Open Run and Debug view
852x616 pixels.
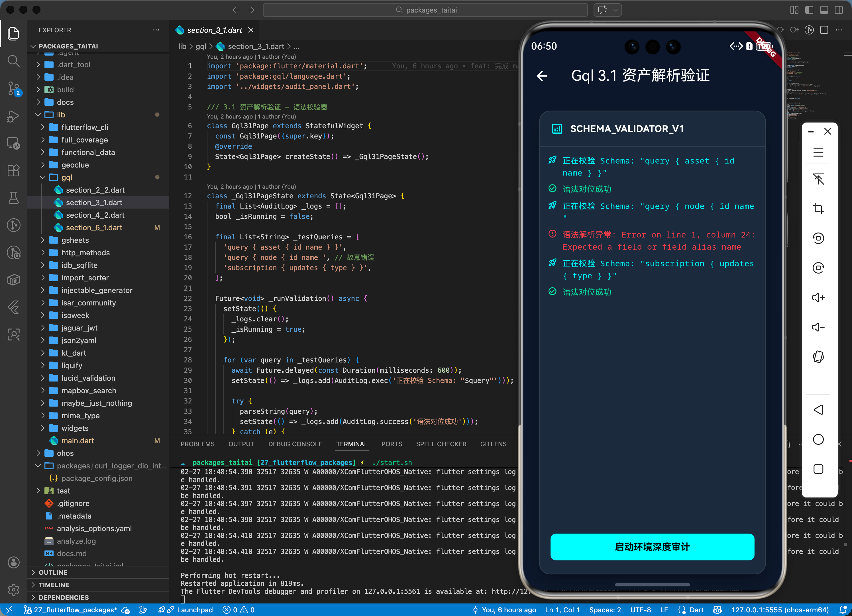[x=13, y=117]
